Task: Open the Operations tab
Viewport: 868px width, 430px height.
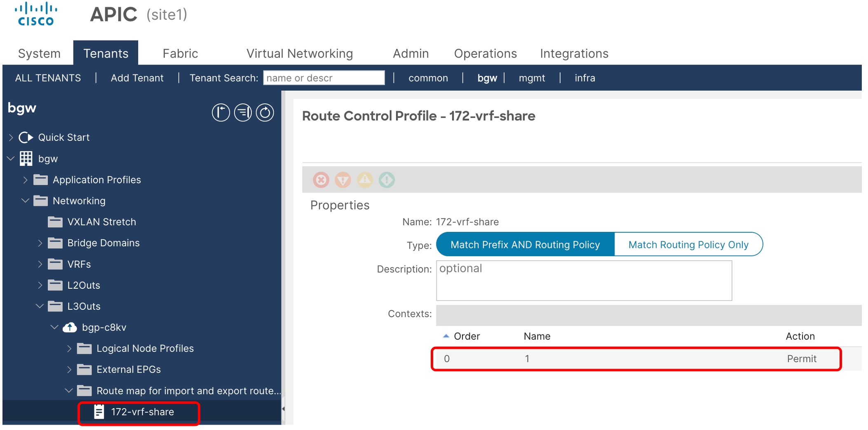Action: tap(486, 54)
